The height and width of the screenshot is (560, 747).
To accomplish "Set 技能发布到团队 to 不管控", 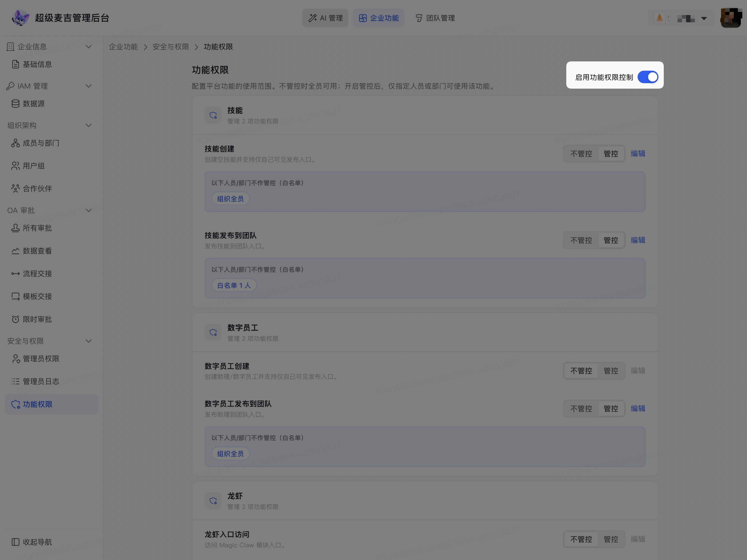I will pyautogui.click(x=581, y=240).
